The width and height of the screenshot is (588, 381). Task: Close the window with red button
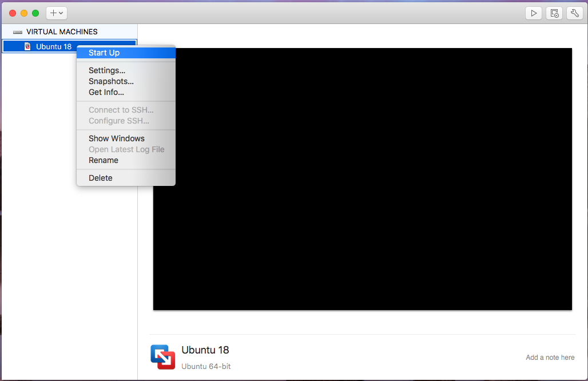tap(13, 13)
